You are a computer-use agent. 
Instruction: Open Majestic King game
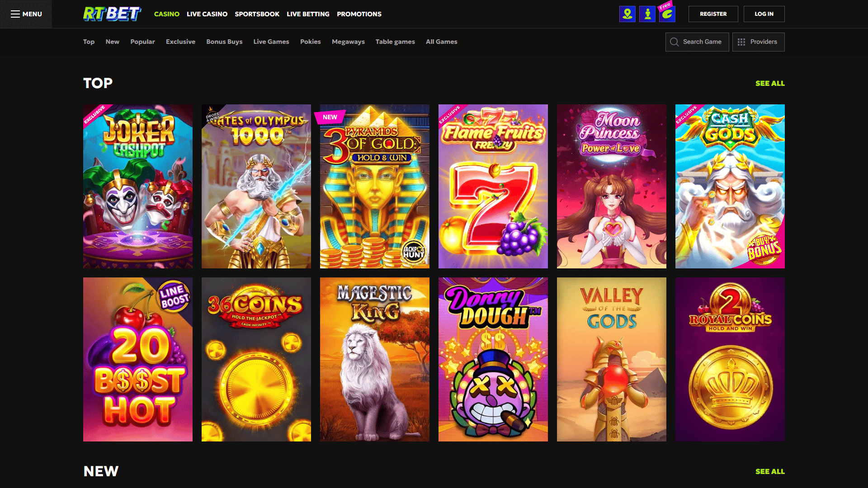point(375,359)
